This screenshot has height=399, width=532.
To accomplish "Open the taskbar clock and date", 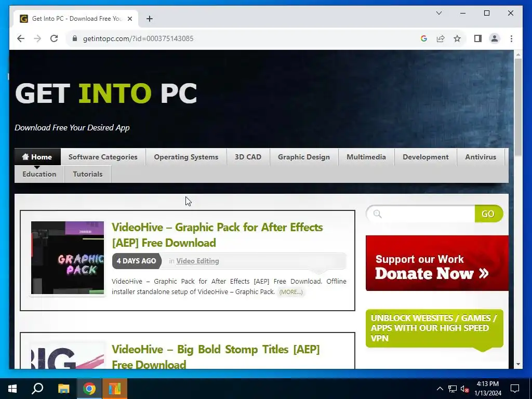I will pos(487,389).
